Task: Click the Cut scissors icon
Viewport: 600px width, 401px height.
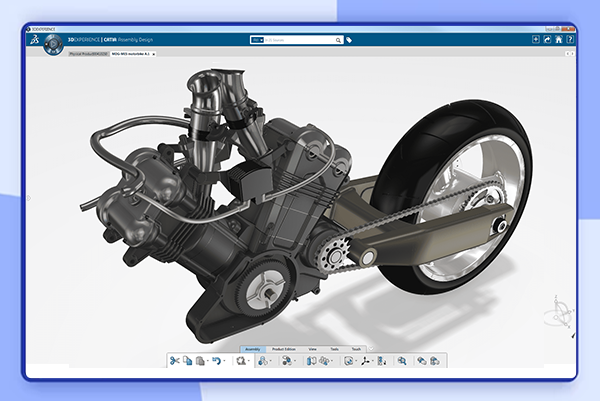Action: point(174,360)
